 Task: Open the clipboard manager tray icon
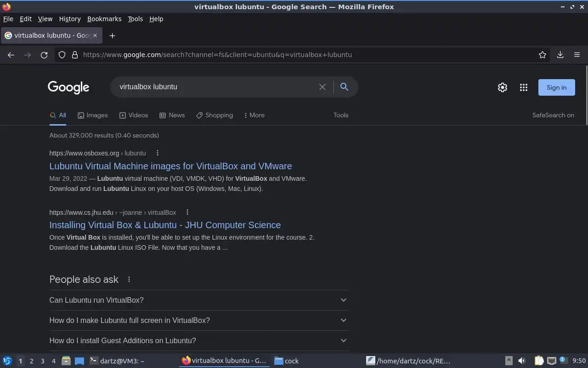pyautogui.click(x=539, y=361)
